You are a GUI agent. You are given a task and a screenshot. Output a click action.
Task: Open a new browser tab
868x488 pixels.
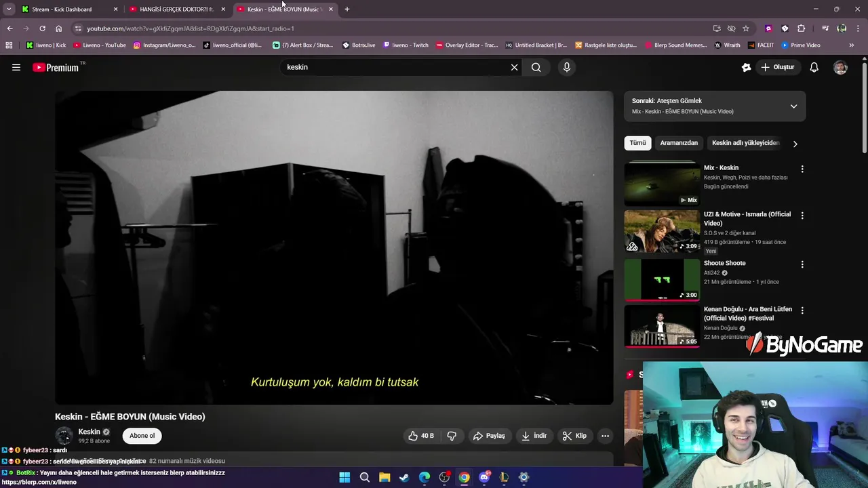347,9
